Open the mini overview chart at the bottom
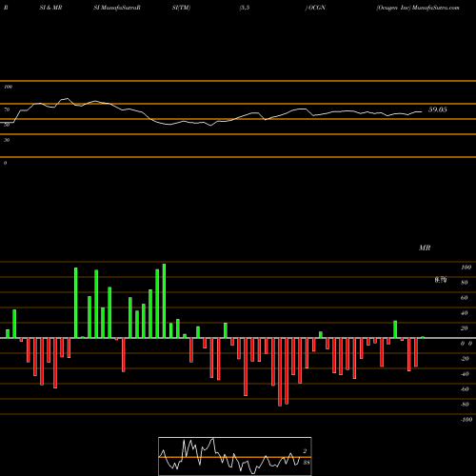 (x=235, y=456)
